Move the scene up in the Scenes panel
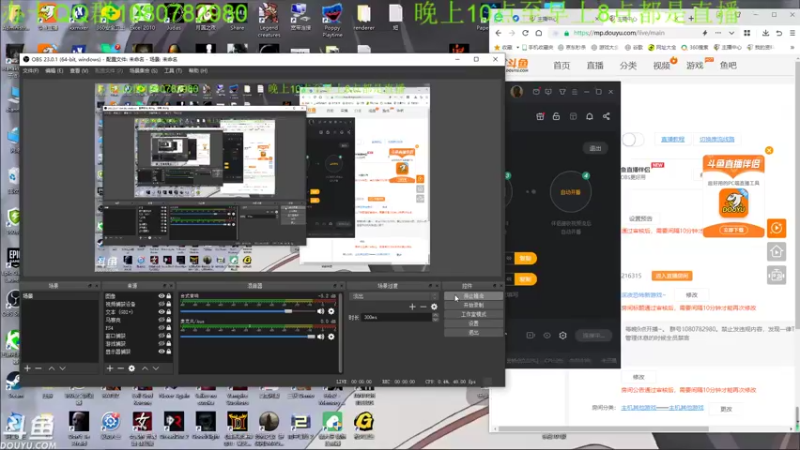 [x=52, y=368]
